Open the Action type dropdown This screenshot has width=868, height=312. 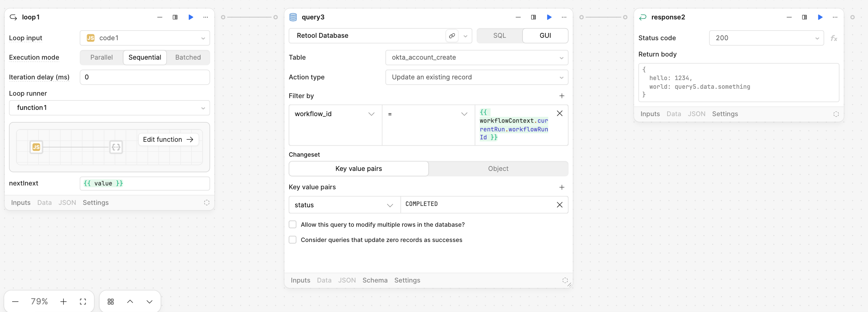coord(476,77)
